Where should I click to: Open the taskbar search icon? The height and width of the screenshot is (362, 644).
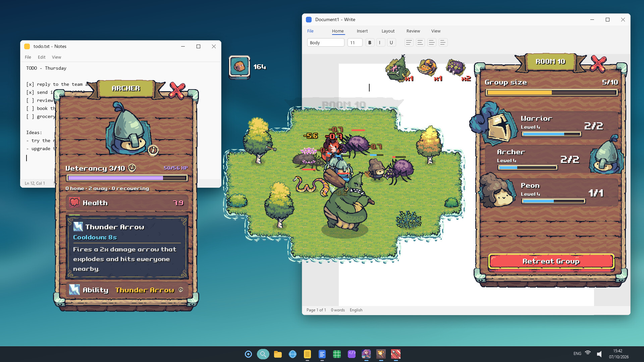(x=263, y=354)
